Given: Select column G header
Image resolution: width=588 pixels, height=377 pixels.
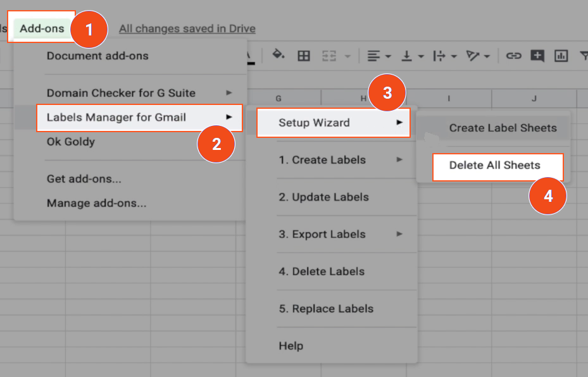Looking at the screenshot, I should tap(278, 99).
